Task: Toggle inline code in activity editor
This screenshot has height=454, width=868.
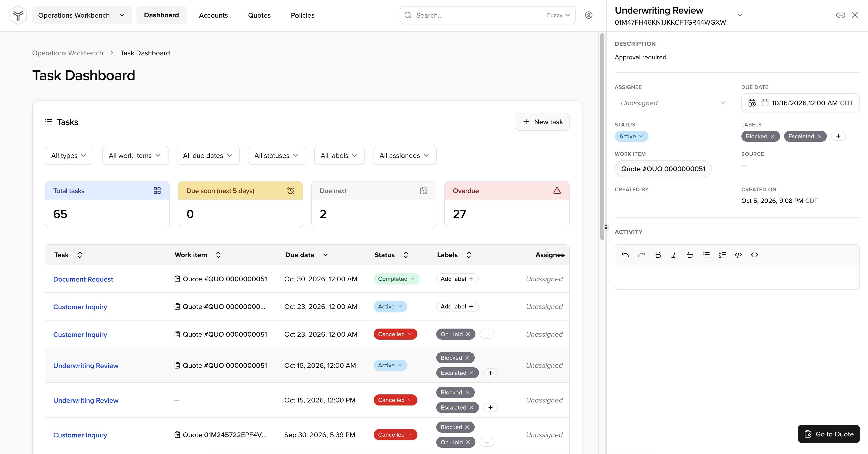Action: pyautogui.click(x=754, y=255)
